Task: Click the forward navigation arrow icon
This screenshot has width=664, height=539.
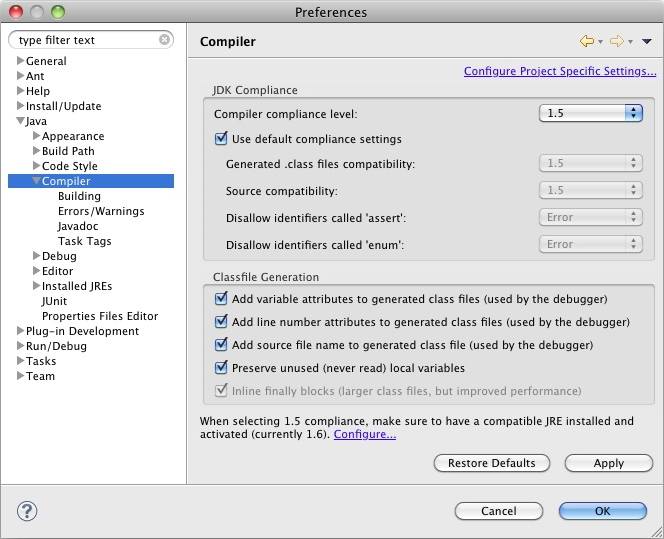Action: (x=616, y=41)
